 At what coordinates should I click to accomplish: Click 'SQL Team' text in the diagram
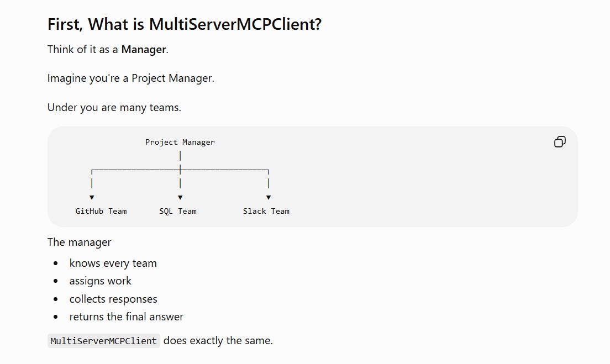click(178, 211)
